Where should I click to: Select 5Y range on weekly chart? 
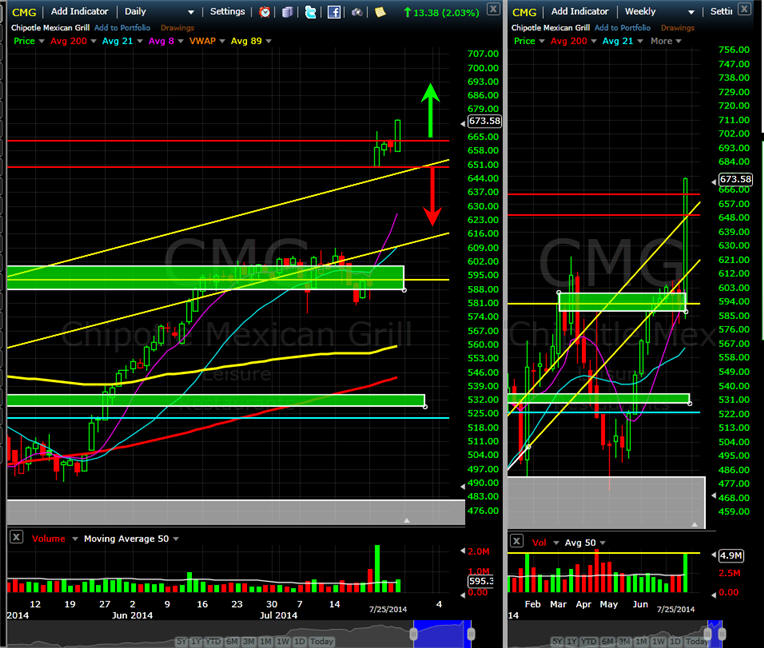(558, 642)
